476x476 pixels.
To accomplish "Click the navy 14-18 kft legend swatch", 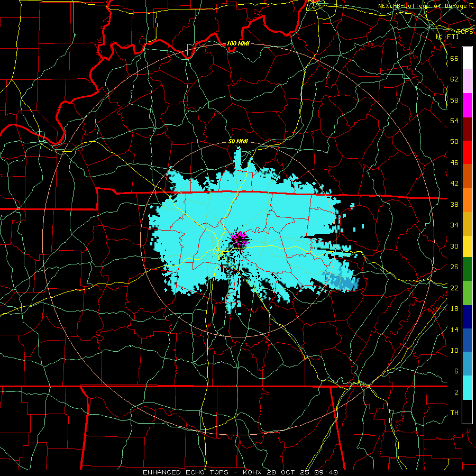I will (467, 317).
